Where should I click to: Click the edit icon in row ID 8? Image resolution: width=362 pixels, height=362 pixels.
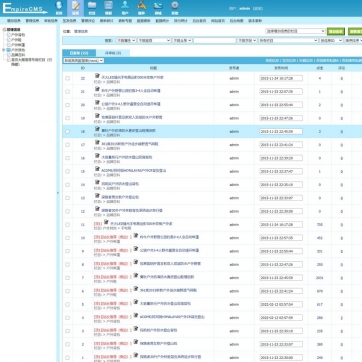point(136,262)
